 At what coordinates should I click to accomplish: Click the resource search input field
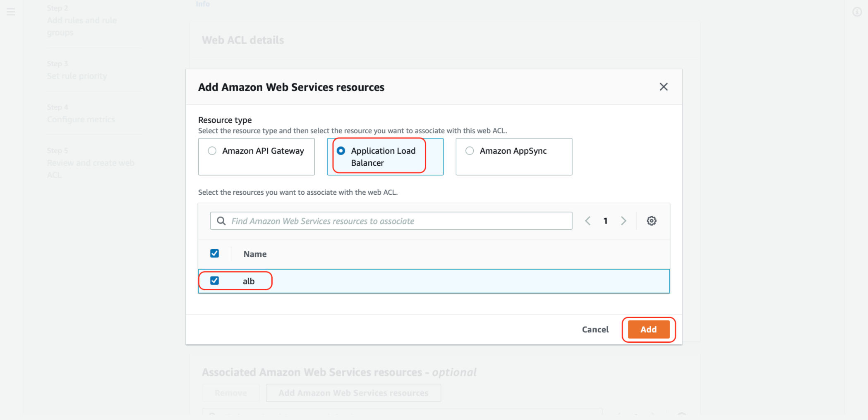click(391, 221)
